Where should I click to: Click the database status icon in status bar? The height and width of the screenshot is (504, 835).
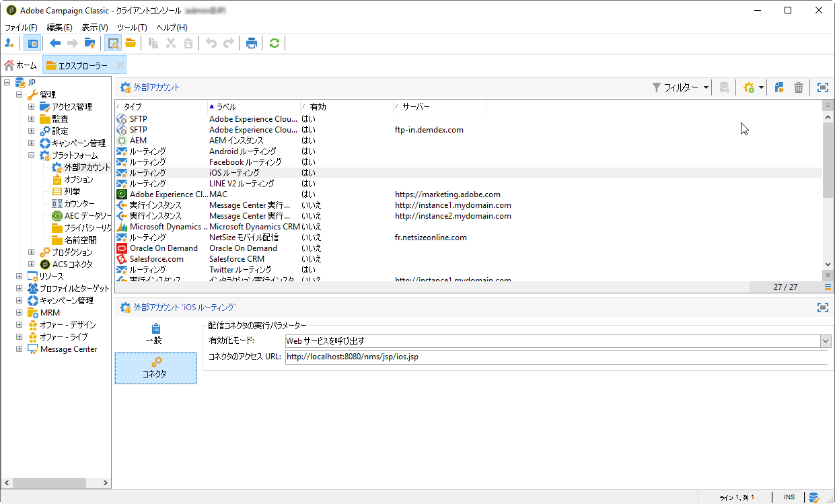click(814, 497)
